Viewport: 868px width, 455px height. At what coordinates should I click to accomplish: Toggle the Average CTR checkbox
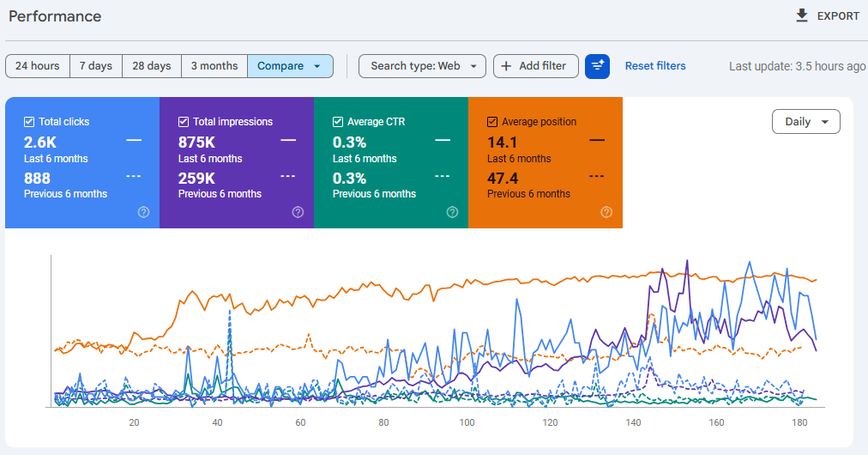pyautogui.click(x=338, y=122)
